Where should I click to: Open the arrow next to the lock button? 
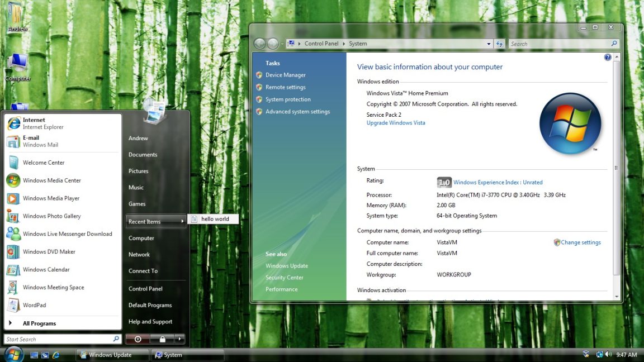pyautogui.click(x=179, y=339)
